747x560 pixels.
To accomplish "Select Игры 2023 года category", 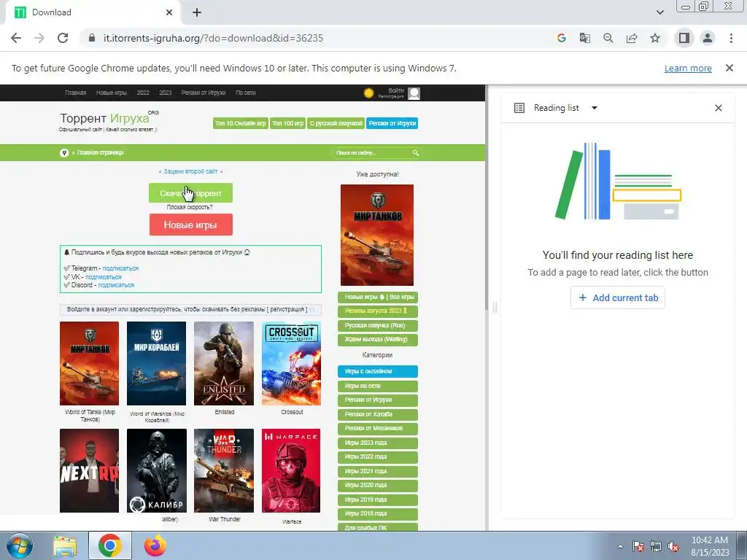I will coord(378,443).
